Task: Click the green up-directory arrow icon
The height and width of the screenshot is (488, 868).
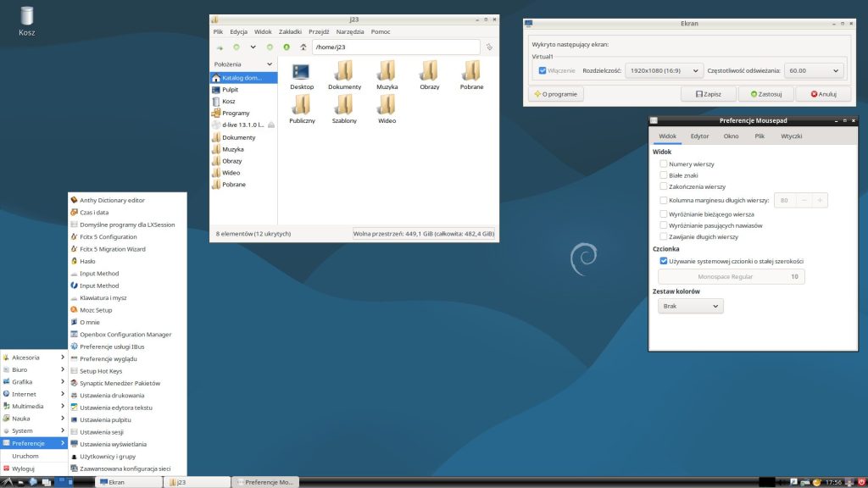Action: [287, 47]
